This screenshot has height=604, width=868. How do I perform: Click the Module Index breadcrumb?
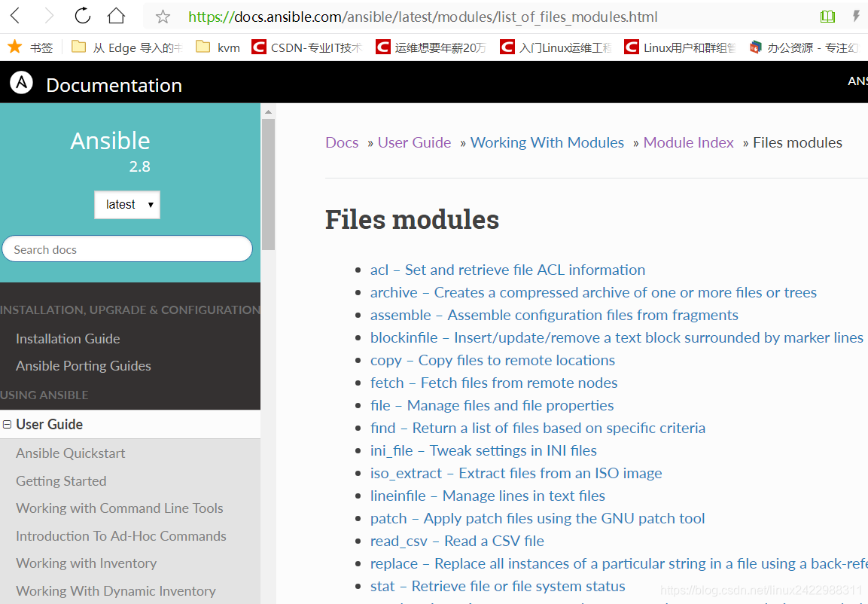click(x=689, y=142)
